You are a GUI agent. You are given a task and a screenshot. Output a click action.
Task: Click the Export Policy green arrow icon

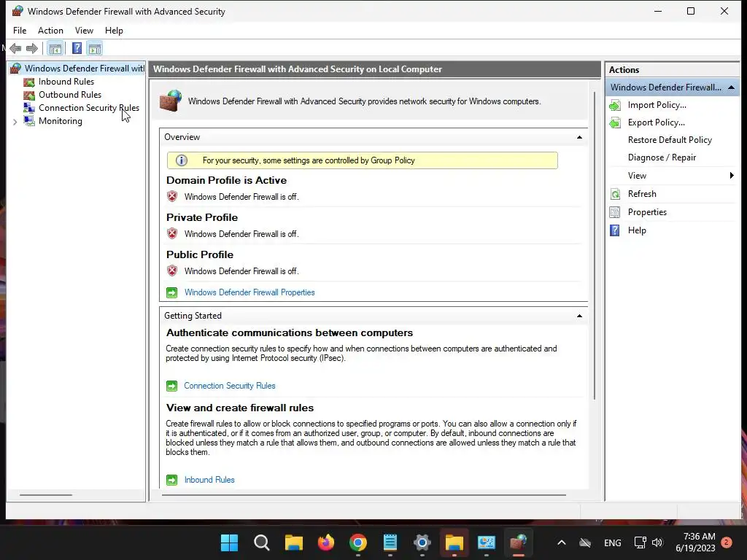coord(614,122)
